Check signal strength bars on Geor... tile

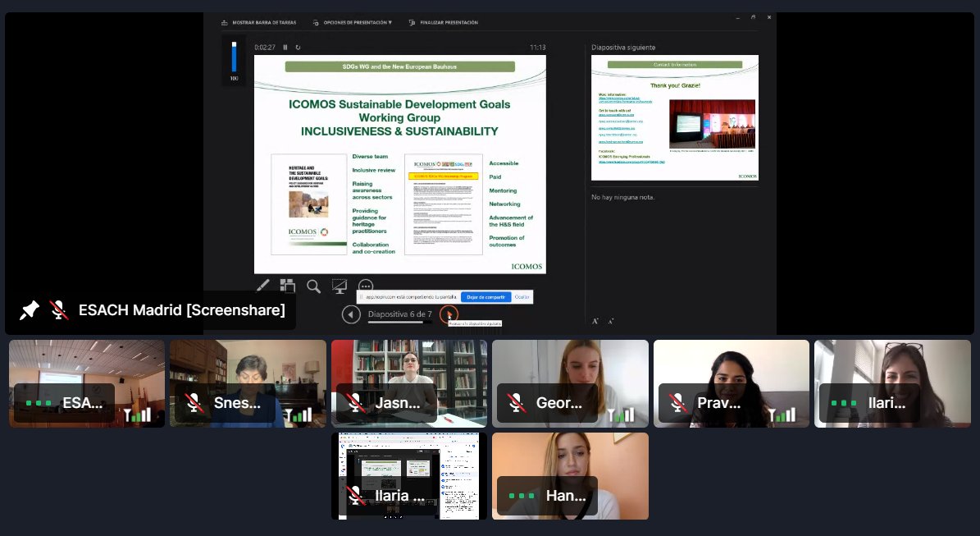(x=621, y=415)
